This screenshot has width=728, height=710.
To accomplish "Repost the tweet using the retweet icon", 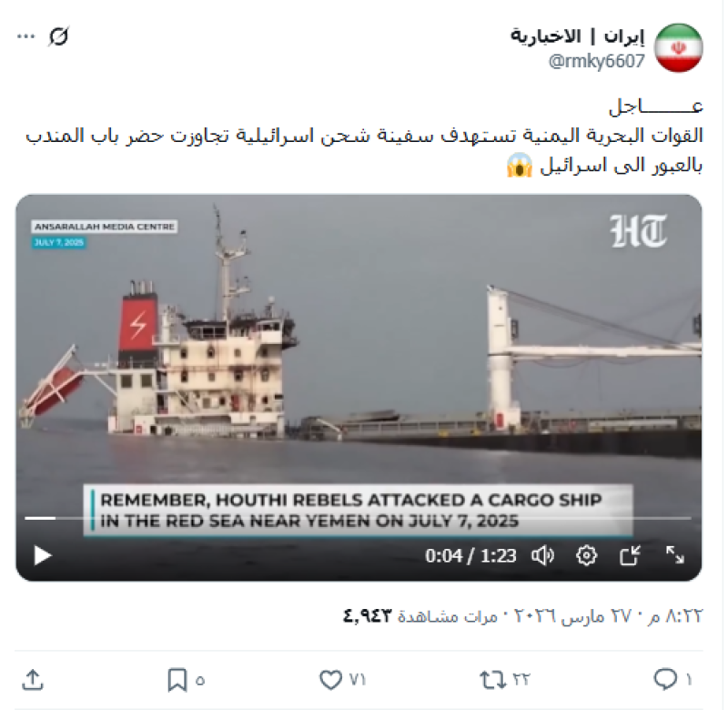I will [x=492, y=680].
